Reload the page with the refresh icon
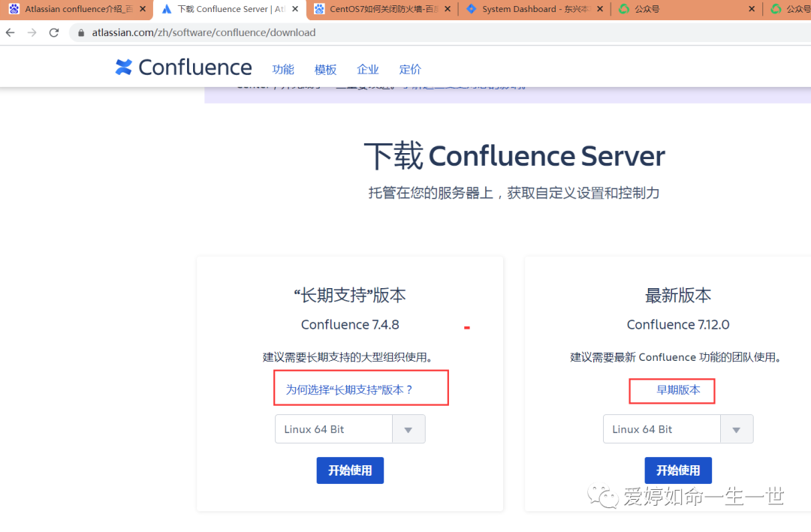 [x=54, y=32]
